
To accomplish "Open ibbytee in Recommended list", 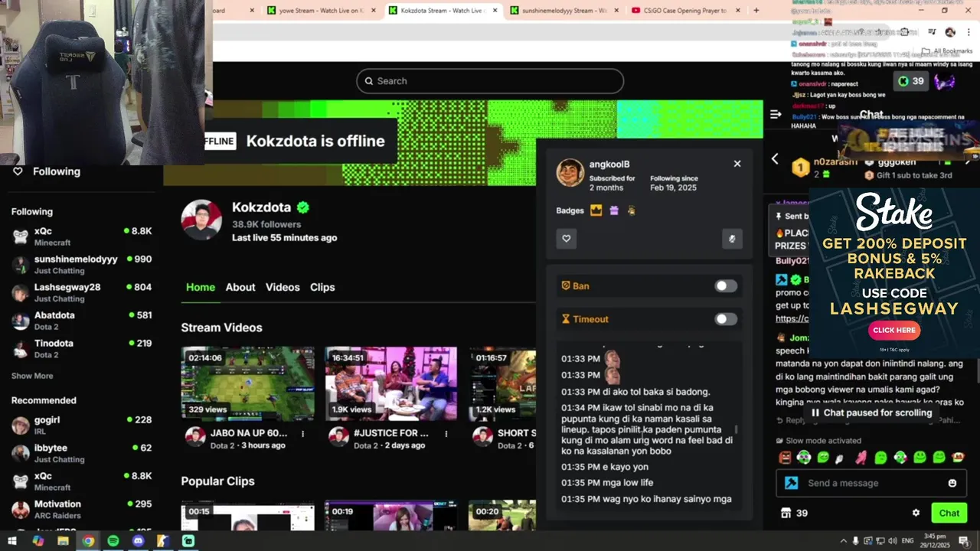I will tap(81, 453).
